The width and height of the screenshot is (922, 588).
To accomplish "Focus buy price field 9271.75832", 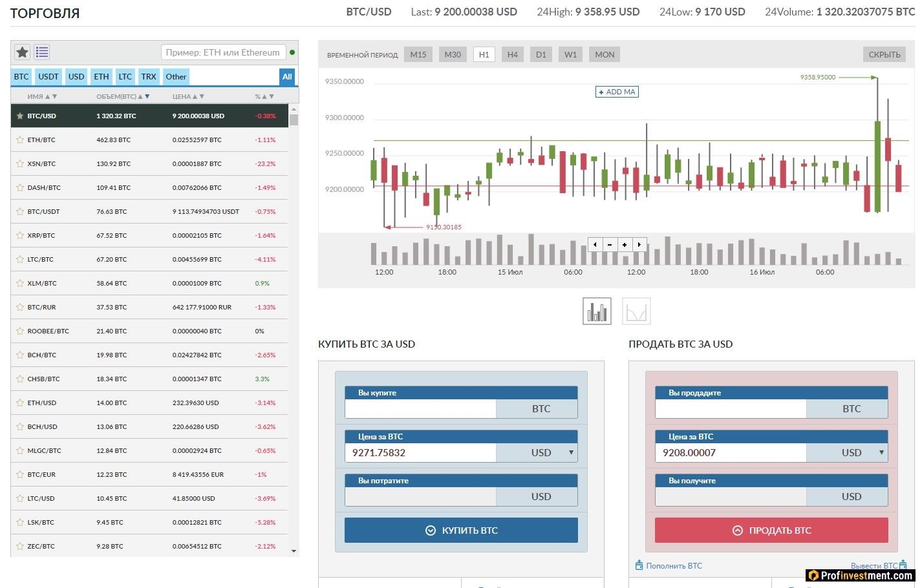I will click(x=420, y=452).
